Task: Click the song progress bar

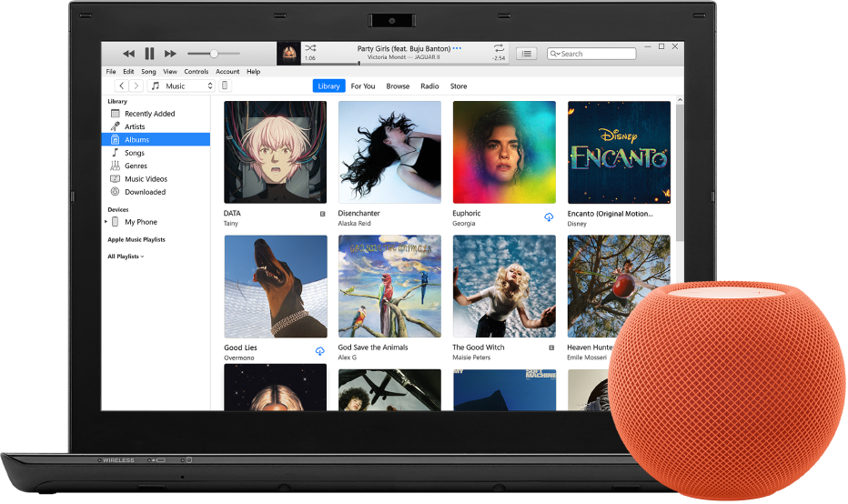Action: (406, 64)
